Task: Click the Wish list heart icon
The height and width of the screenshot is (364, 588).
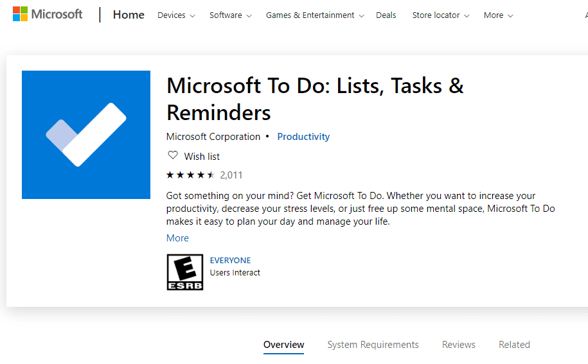Action: [172, 155]
